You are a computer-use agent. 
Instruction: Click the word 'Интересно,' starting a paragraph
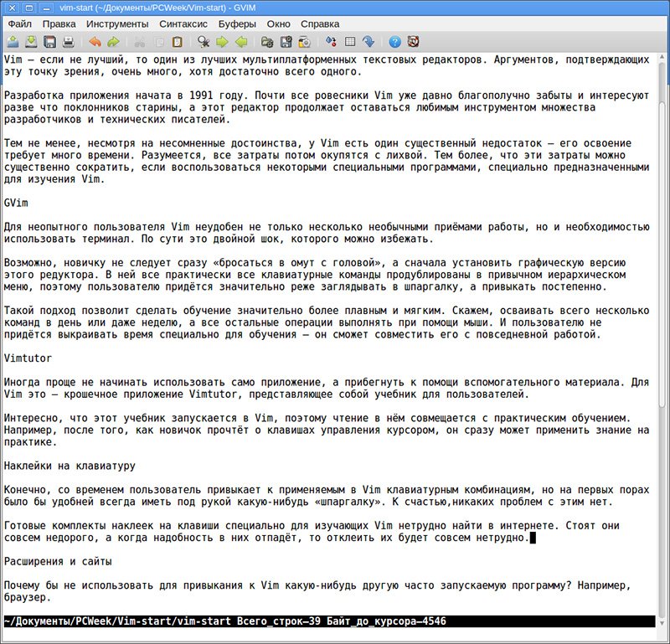click(33, 419)
